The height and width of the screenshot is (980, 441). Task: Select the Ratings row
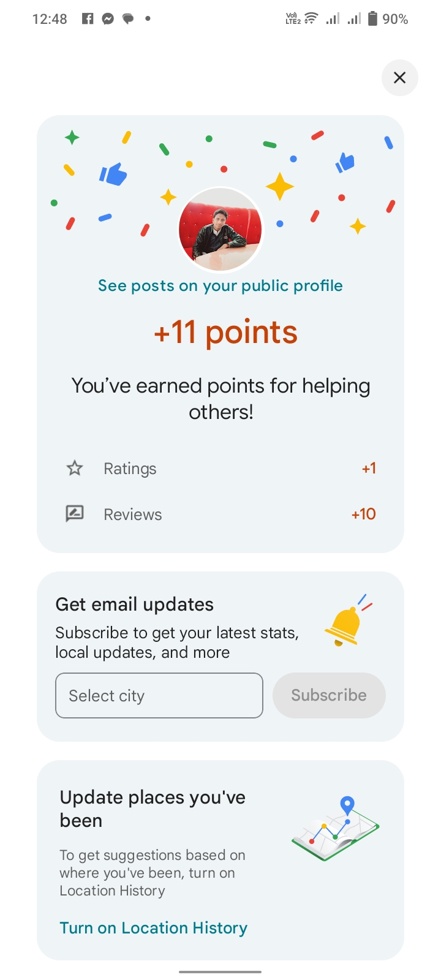[221, 469]
